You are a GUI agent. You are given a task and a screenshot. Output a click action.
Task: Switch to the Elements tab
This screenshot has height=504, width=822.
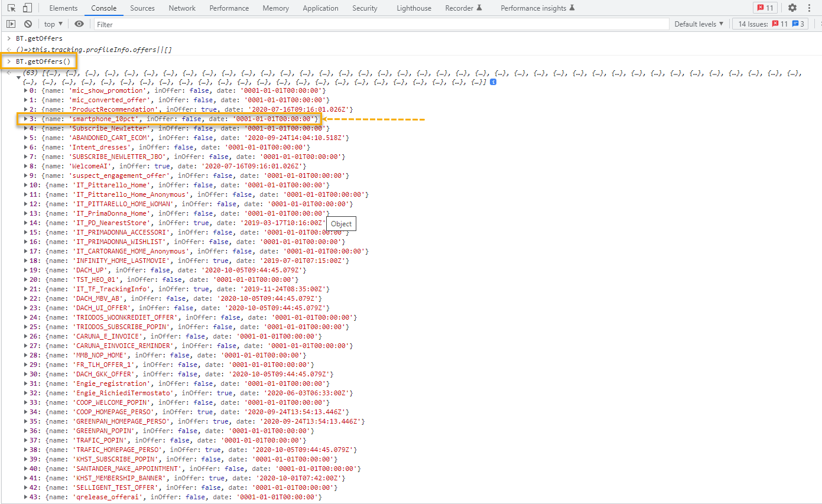click(x=63, y=8)
